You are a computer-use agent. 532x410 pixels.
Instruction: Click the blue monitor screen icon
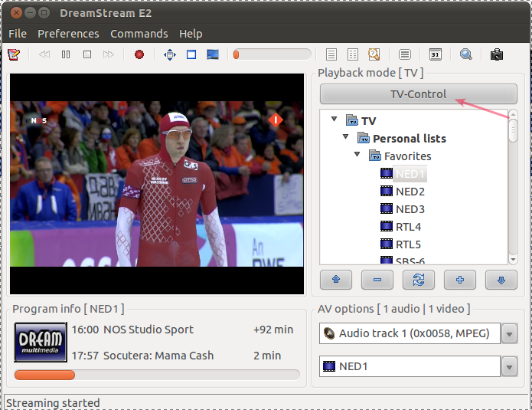point(213,54)
